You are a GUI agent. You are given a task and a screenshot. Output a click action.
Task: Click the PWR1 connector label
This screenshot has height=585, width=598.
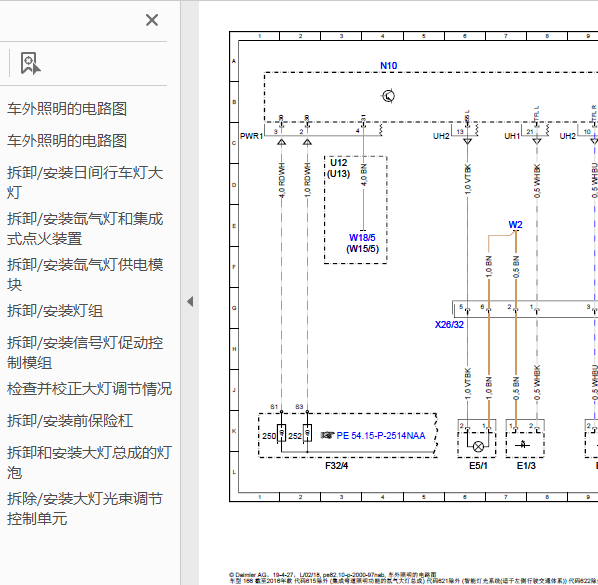tap(252, 136)
